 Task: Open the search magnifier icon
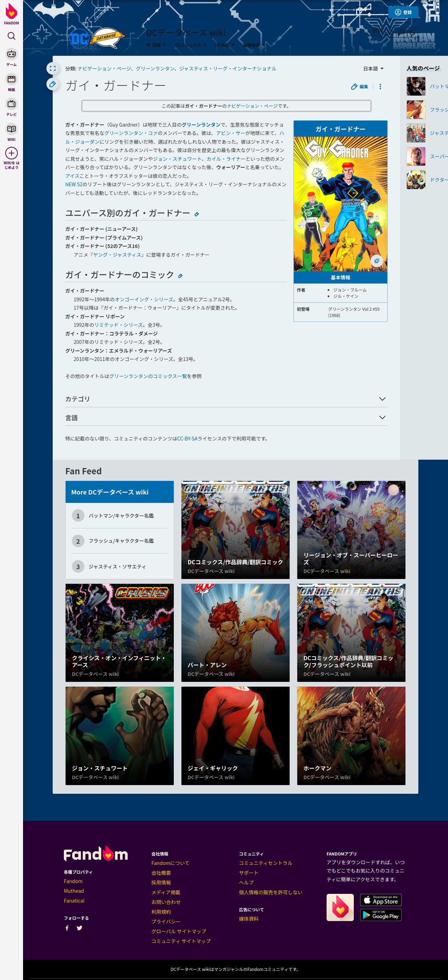click(12, 36)
